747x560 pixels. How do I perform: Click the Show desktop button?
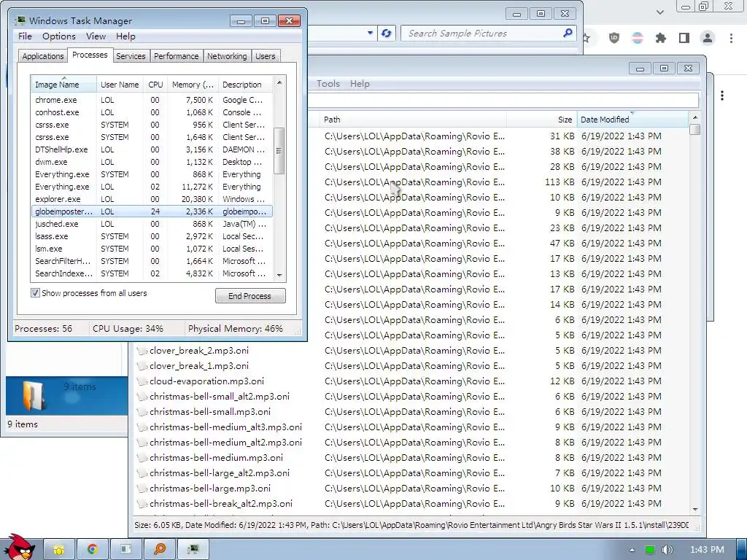[x=742, y=550]
